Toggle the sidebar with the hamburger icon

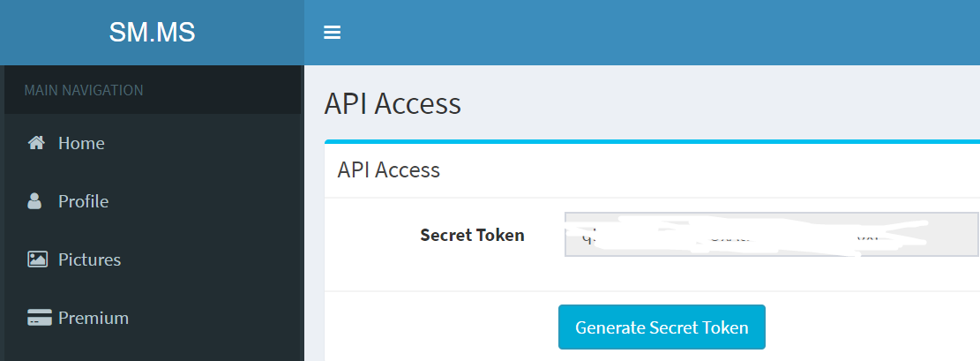332,33
